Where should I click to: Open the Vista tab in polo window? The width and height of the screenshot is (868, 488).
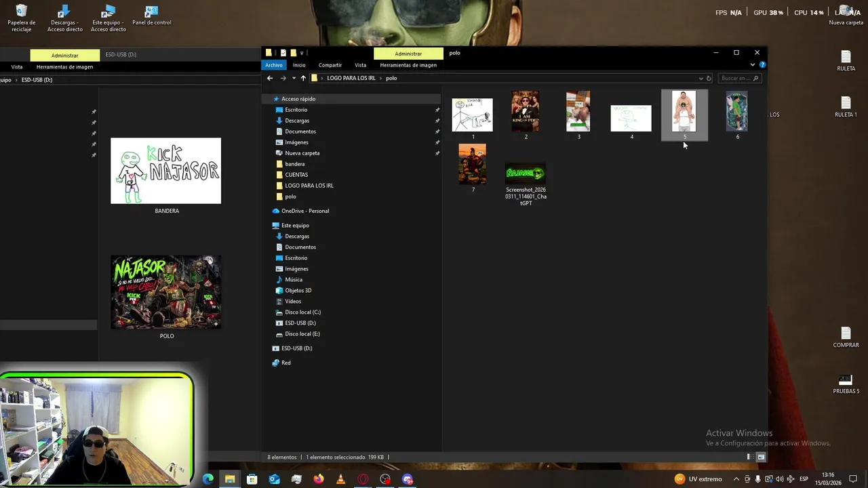coord(360,65)
